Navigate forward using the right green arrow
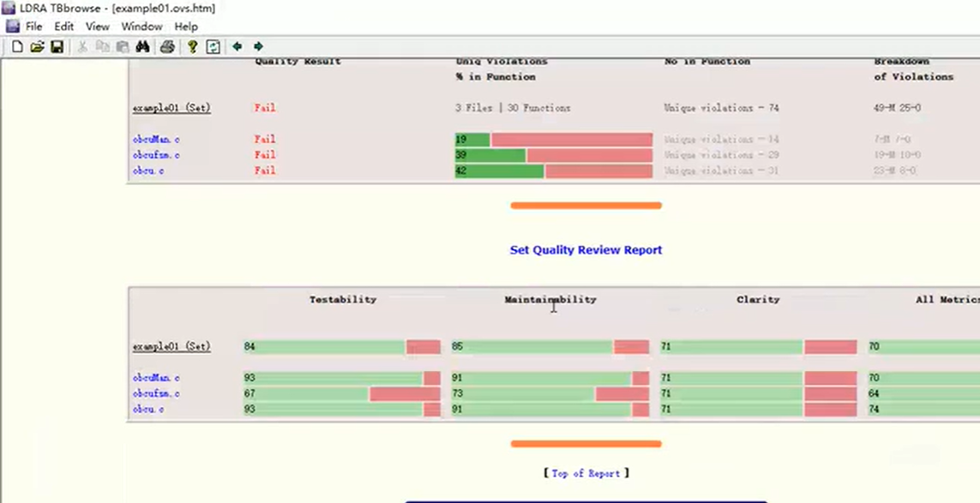 pos(258,47)
